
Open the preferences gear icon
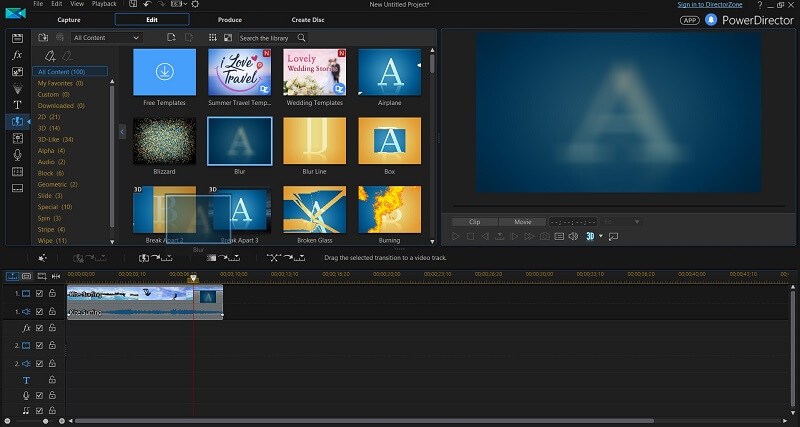[x=195, y=4]
